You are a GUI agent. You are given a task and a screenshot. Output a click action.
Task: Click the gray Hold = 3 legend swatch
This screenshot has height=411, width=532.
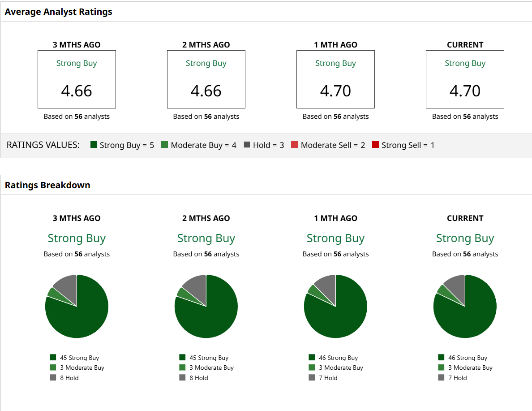click(x=247, y=145)
